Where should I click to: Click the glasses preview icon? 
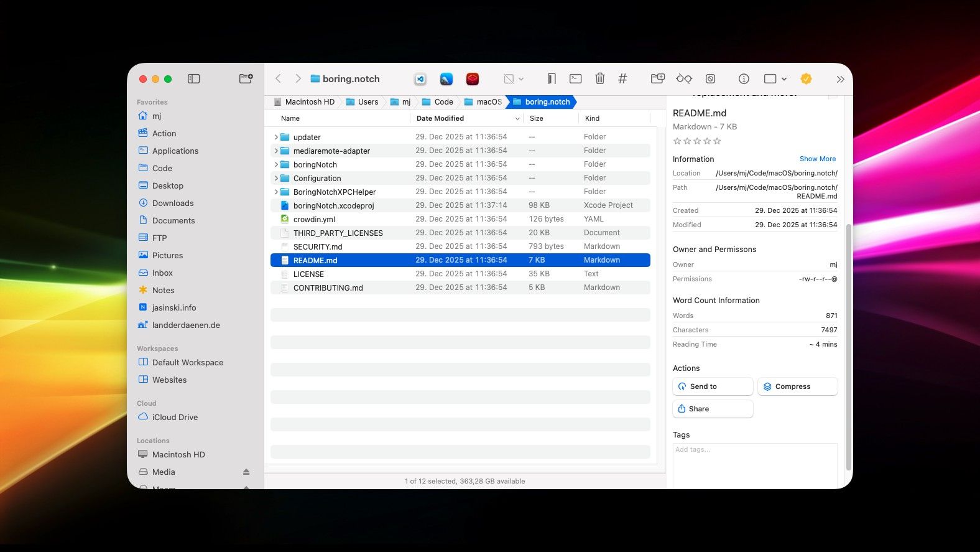pos(684,78)
